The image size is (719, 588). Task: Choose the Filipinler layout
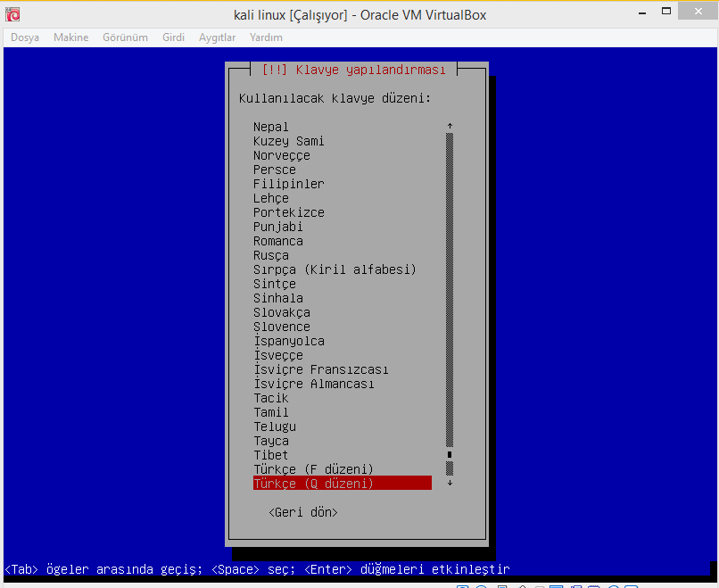click(x=289, y=184)
